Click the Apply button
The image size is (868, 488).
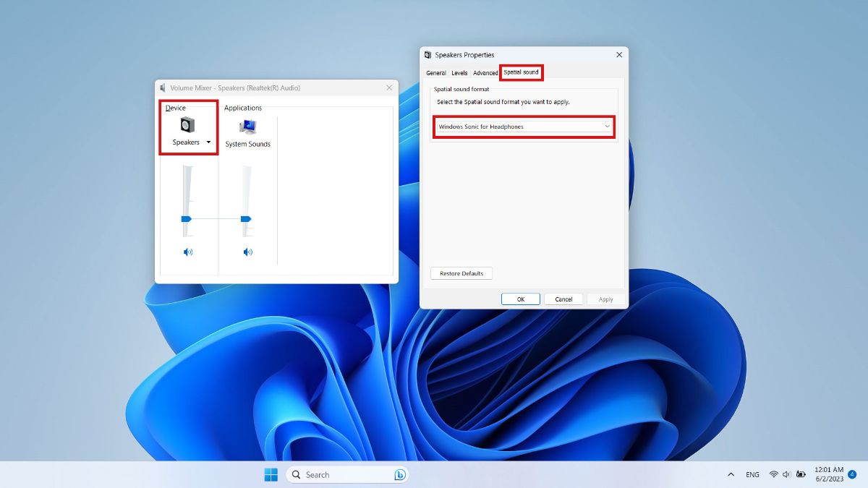(606, 299)
